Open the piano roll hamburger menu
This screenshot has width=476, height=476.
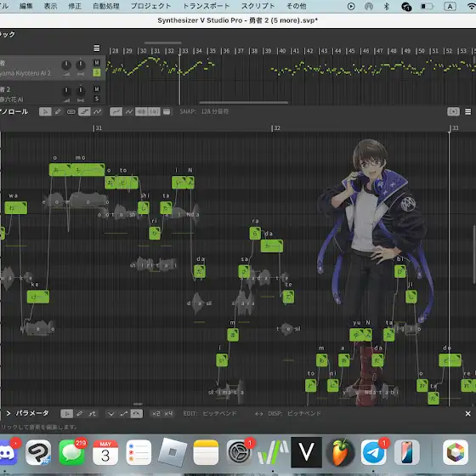(468, 111)
